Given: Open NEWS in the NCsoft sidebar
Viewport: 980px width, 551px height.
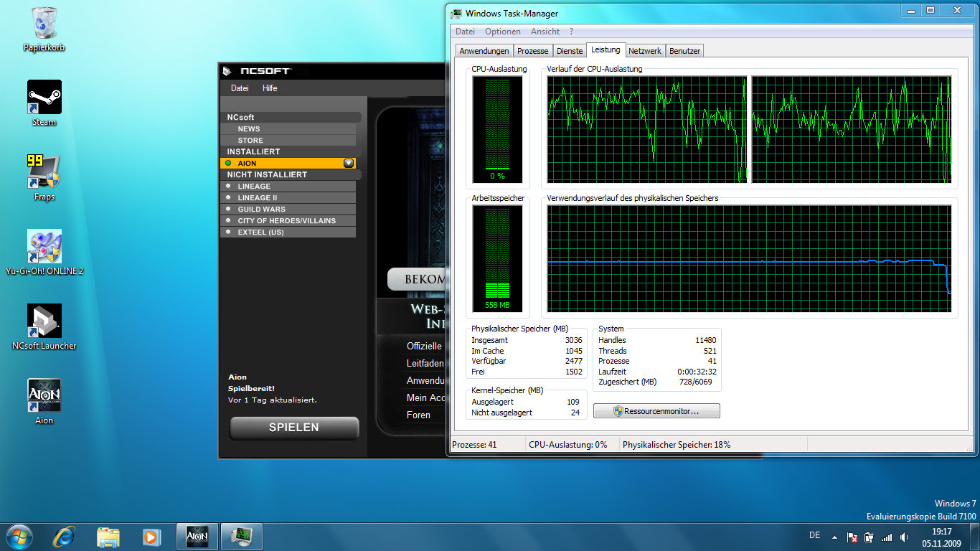Looking at the screenshot, I should point(288,129).
